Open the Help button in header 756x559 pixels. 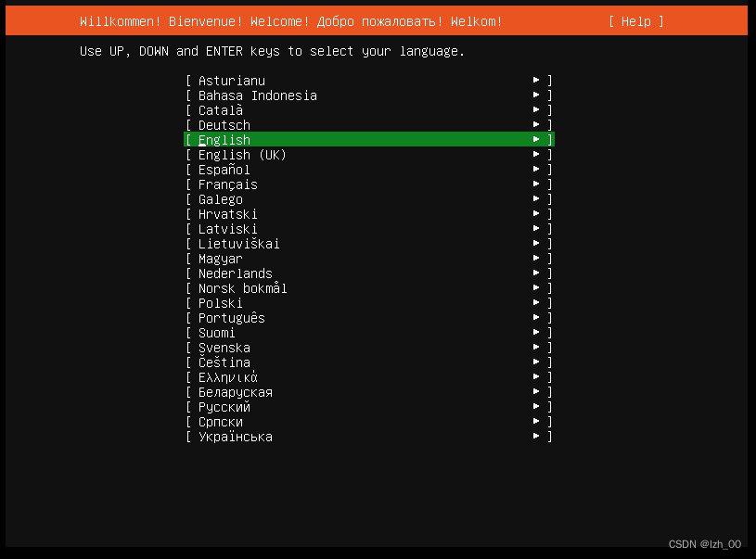click(x=636, y=21)
